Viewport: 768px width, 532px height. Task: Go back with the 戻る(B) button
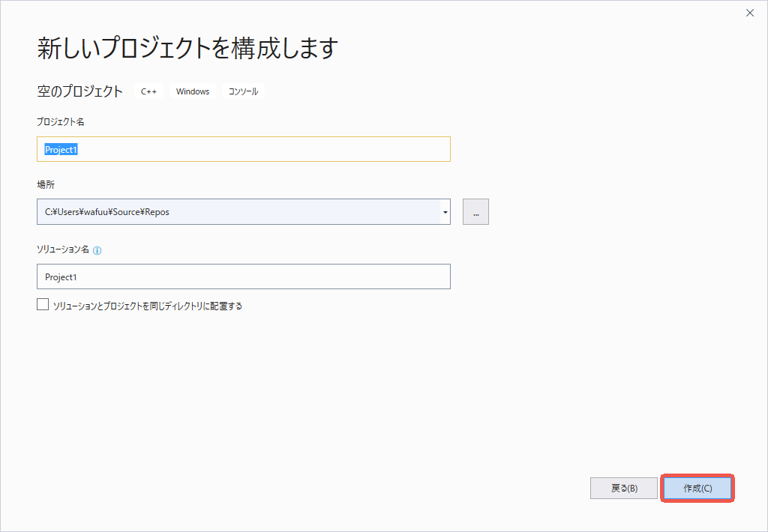coord(624,488)
